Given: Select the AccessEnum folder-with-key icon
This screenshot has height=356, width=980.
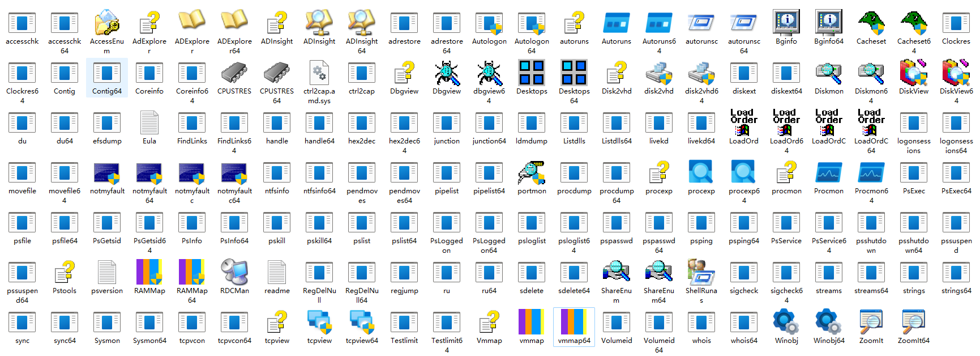Looking at the screenshot, I should [x=106, y=24].
